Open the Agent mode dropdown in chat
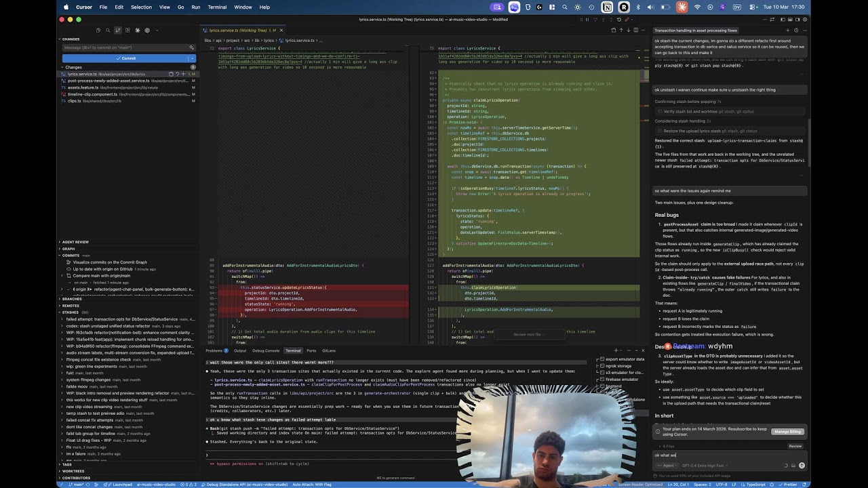 click(x=667, y=466)
